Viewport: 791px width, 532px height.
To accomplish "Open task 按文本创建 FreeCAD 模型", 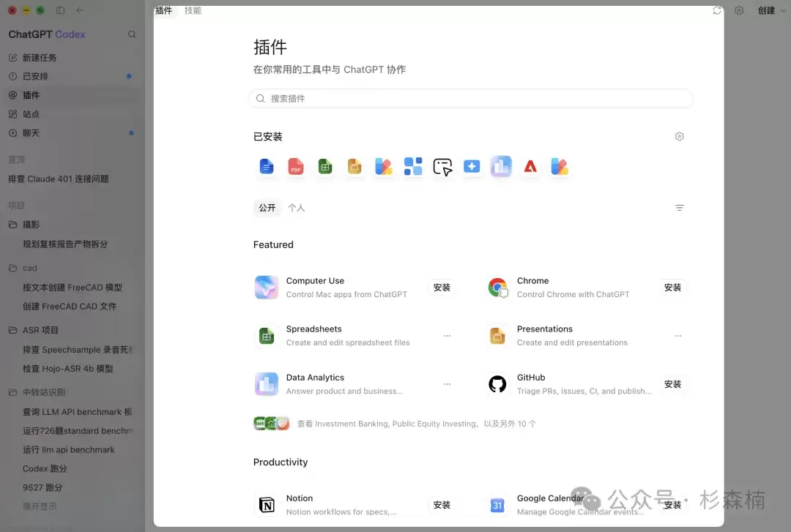I will click(72, 288).
